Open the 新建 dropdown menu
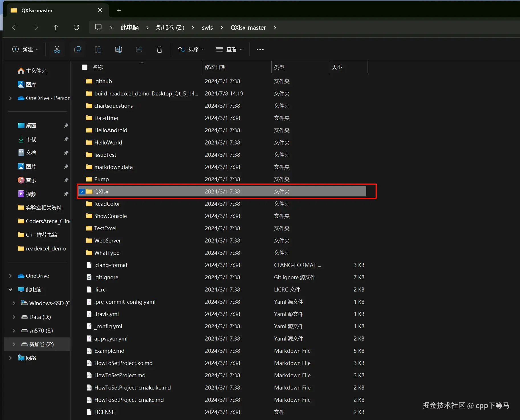 tap(25, 50)
